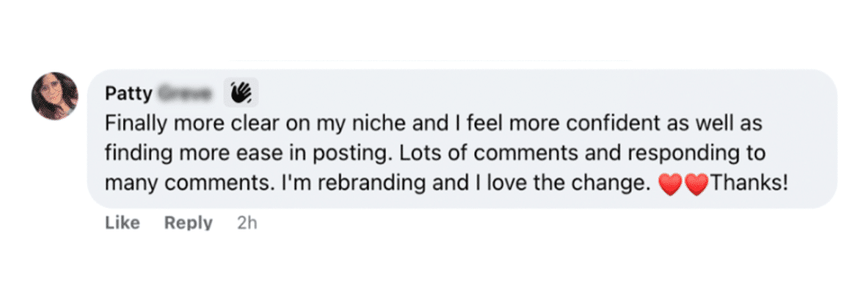Image resolution: width=868 pixels, height=302 pixels.
Task: Like Patty's comment
Action: pos(122,223)
